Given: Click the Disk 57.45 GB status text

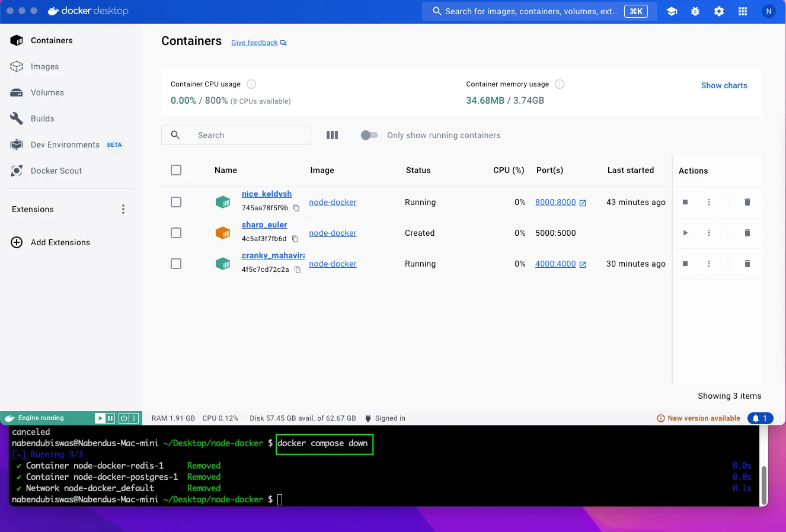Looking at the screenshot, I should [303, 418].
